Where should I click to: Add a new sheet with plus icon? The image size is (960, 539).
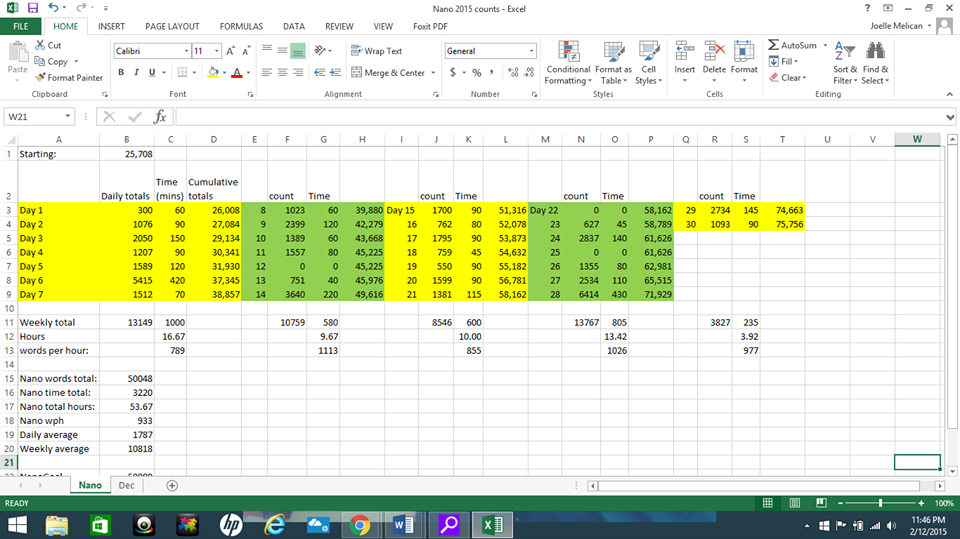pos(172,485)
